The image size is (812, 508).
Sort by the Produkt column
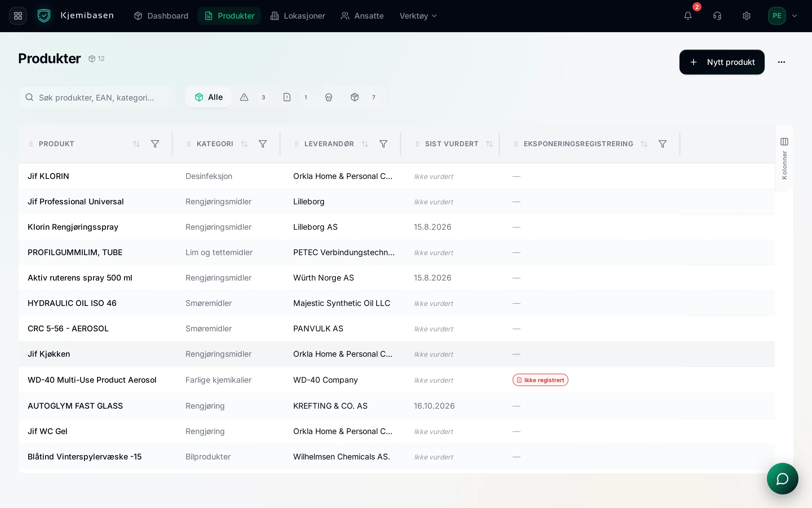coord(136,144)
